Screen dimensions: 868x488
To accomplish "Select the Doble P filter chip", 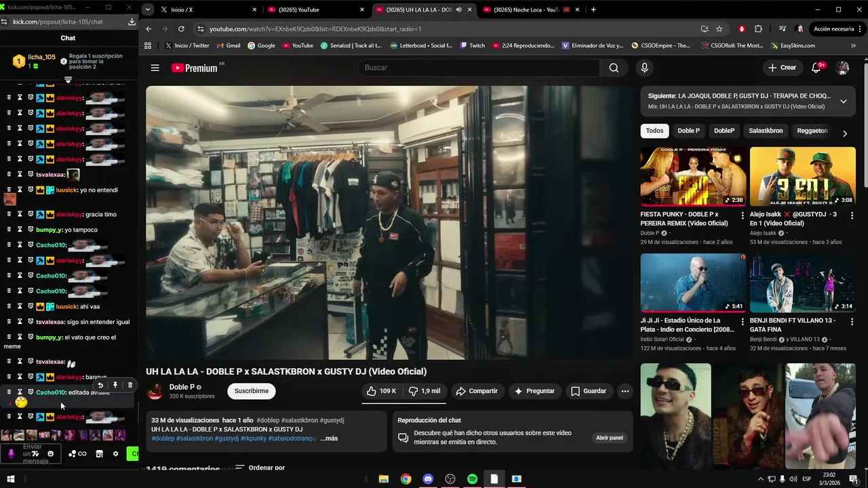I will click(x=688, y=131).
